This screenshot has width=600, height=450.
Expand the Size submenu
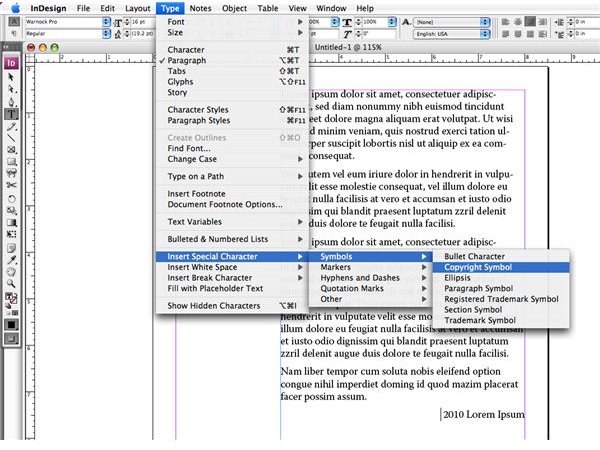point(232,33)
